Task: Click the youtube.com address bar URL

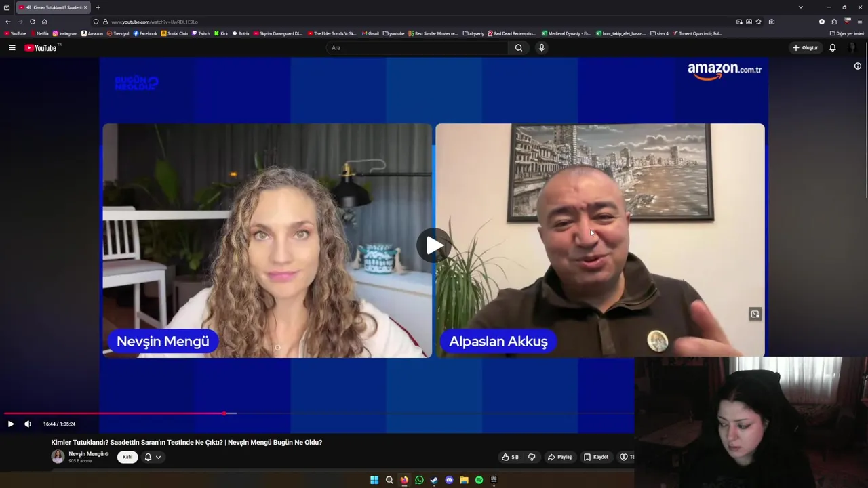Action: coord(154,22)
